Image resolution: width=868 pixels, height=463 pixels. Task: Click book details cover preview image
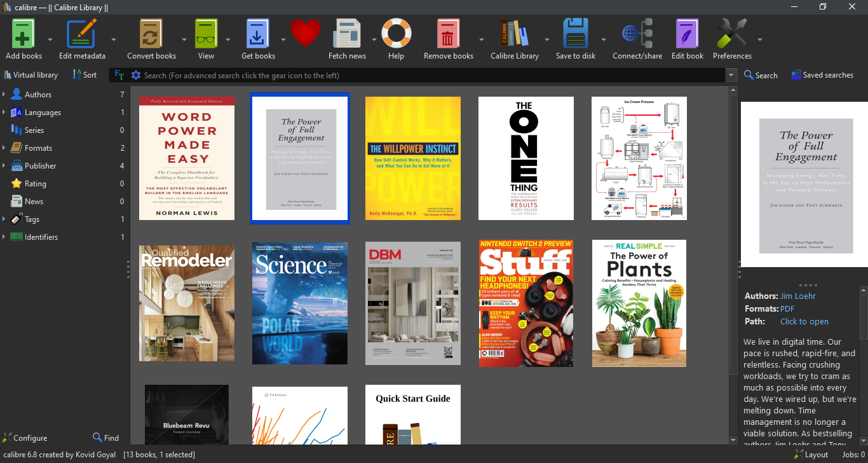(804, 184)
